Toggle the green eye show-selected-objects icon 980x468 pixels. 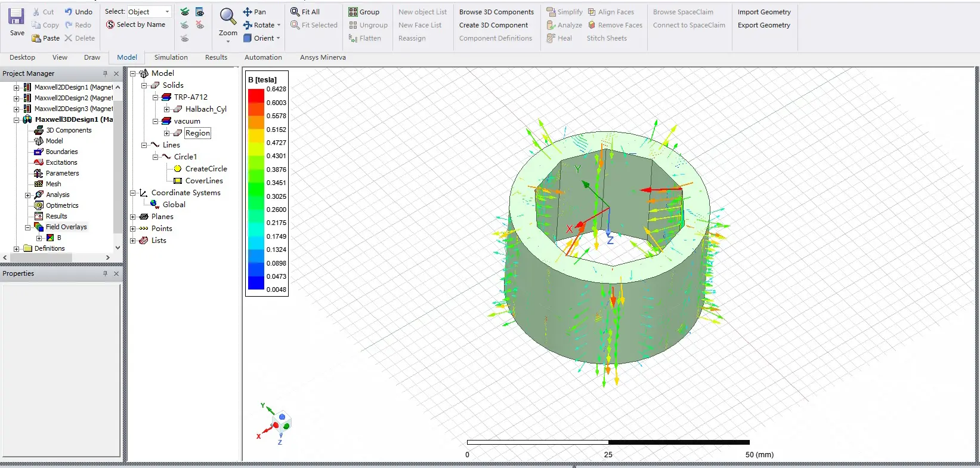[185, 12]
